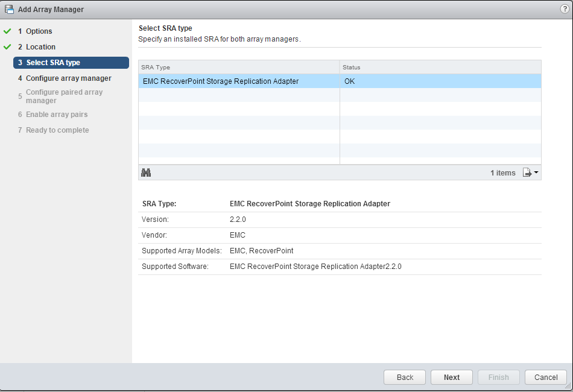This screenshot has height=392, width=573.
Task: Click step 5 Configure paired array manager
Action: click(64, 96)
